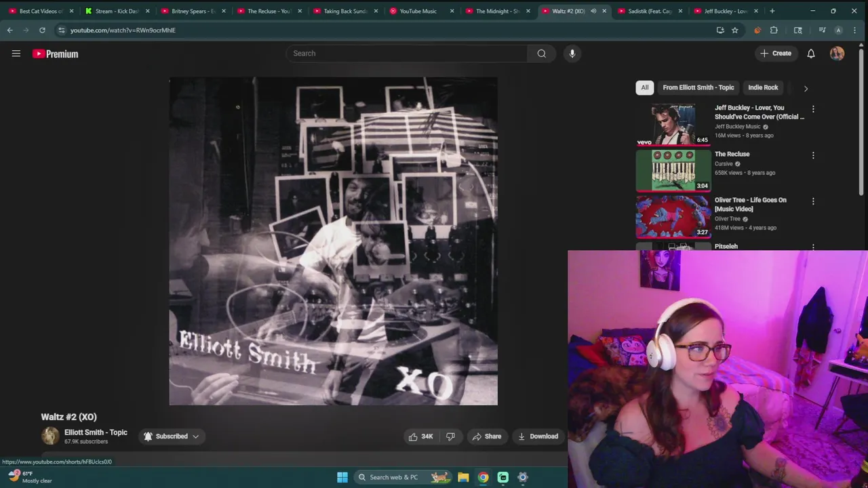The image size is (868, 488).
Task: Open Windows Start menu
Action: coord(342,477)
